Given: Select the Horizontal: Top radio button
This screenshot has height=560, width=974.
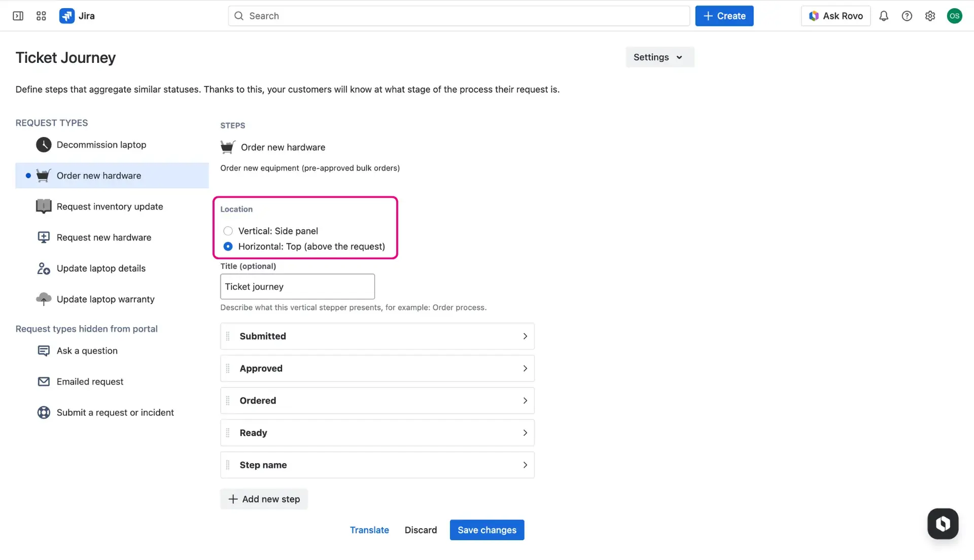Looking at the screenshot, I should (228, 247).
